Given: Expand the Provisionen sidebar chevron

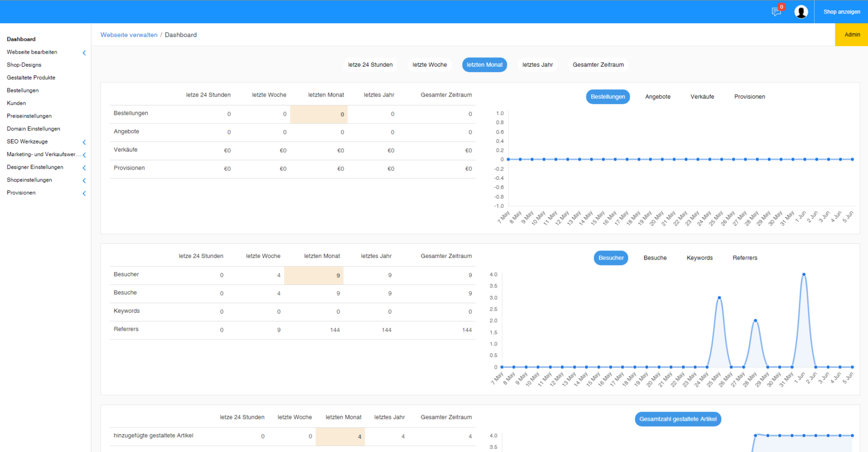Looking at the screenshot, I should coord(84,193).
